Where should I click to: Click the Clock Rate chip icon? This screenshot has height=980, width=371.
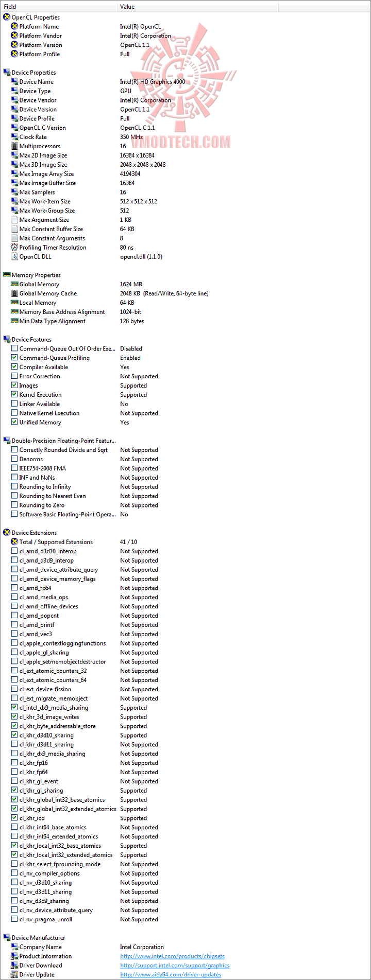pos(14,137)
